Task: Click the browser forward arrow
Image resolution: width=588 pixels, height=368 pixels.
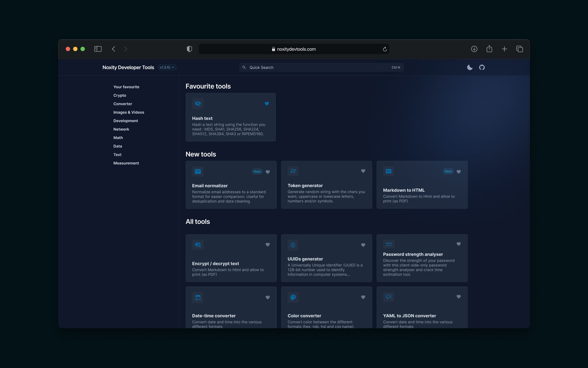Action: [x=125, y=49]
